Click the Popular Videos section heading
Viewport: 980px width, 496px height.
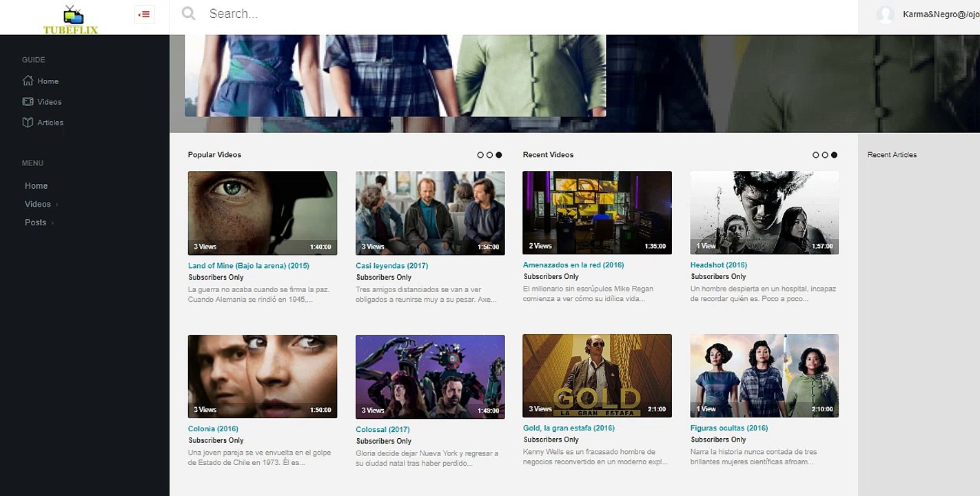point(215,155)
